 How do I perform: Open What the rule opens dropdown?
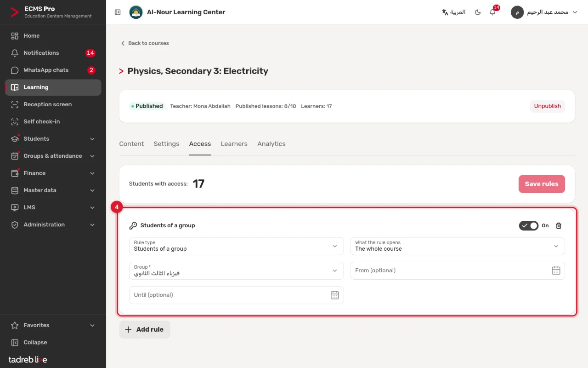(x=458, y=246)
